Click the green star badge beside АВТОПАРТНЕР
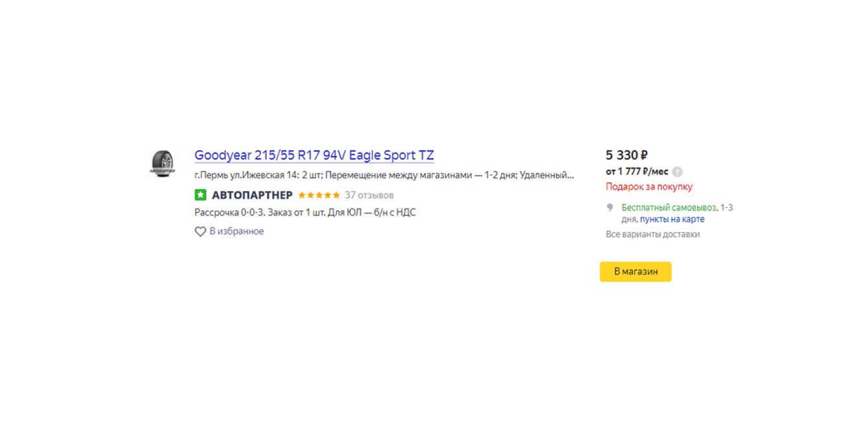Screen dimensions: 868x422 pyautogui.click(x=201, y=195)
